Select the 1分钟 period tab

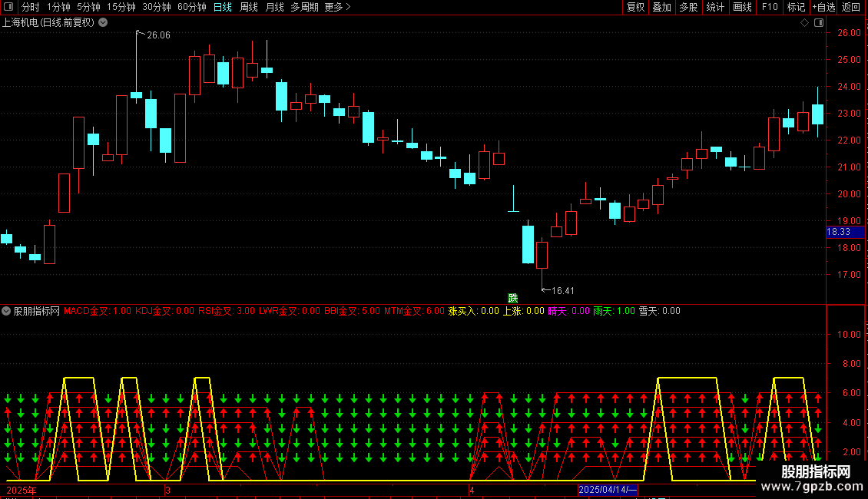coord(58,7)
